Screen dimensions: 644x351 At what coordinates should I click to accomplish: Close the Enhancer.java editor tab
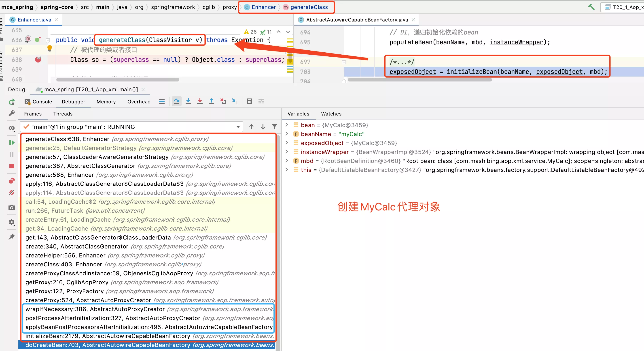[x=56, y=19]
